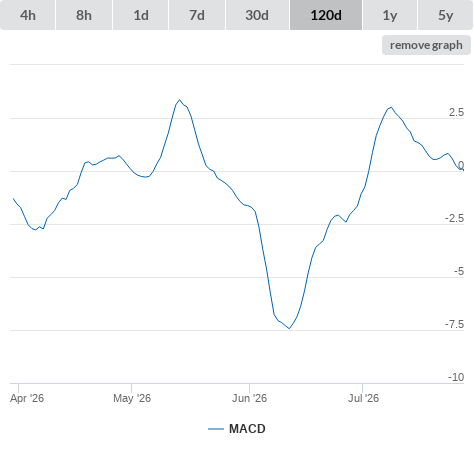Viewport: 474px width, 455px height.
Task: Click the Apr '26 axis label
Action: [27, 398]
